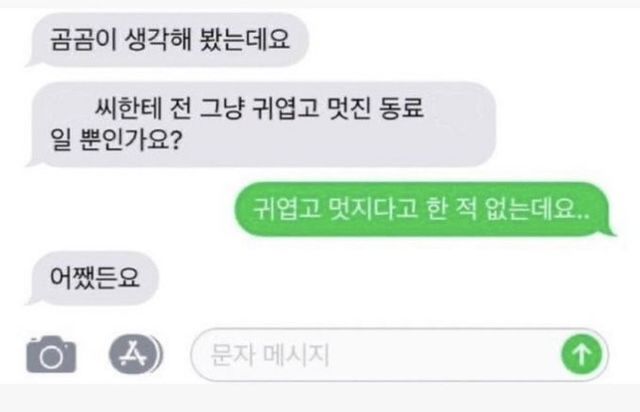This screenshot has width=640, height=412.
Task: Tap the green send arrow button
Action: 582,354
